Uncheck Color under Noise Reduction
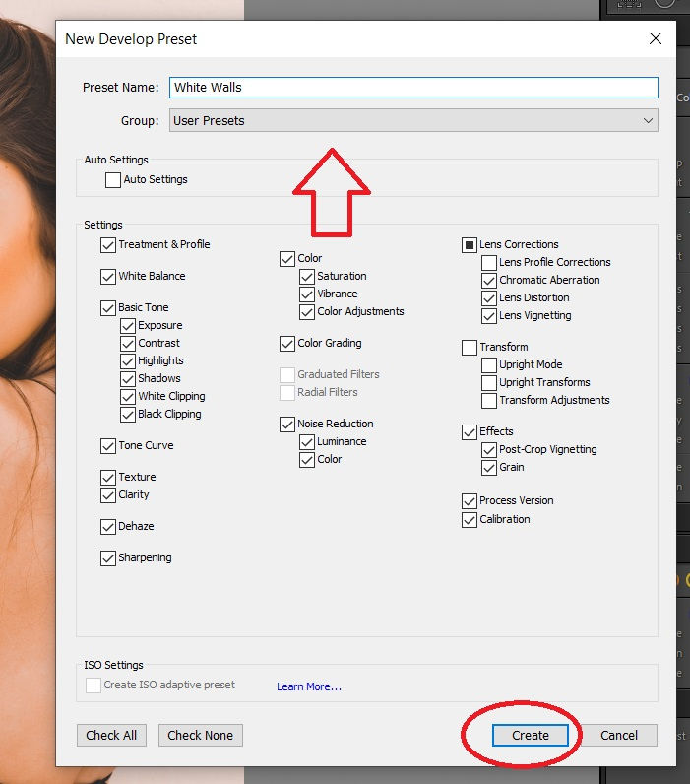The image size is (690, 784). tap(307, 460)
